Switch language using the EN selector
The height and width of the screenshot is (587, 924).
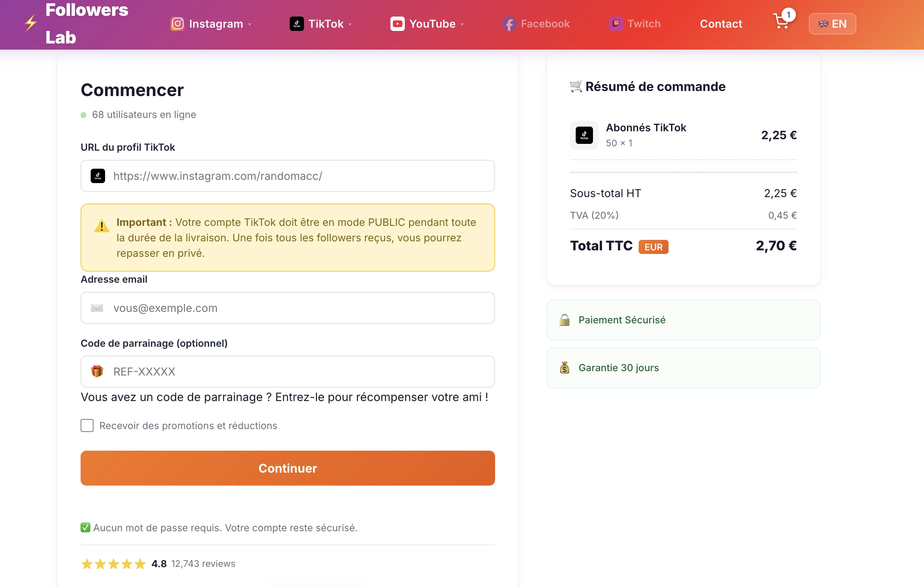pos(832,23)
